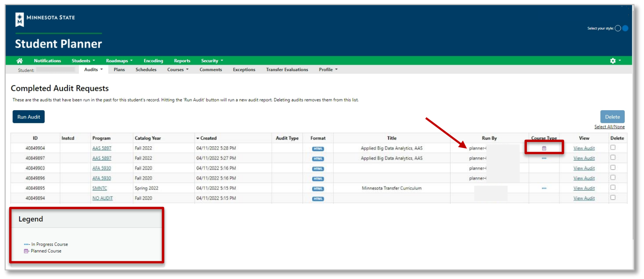Image resolution: width=644 pixels, height=279 pixels.
Task: Open the Audits dropdown submenu
Action: pos(93,70)
